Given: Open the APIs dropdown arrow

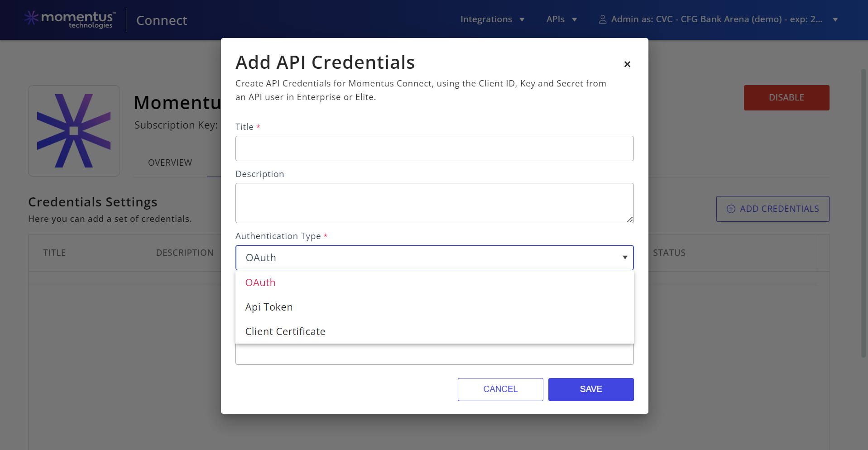Looking at the screenshot, I should [x=575, y=19].
